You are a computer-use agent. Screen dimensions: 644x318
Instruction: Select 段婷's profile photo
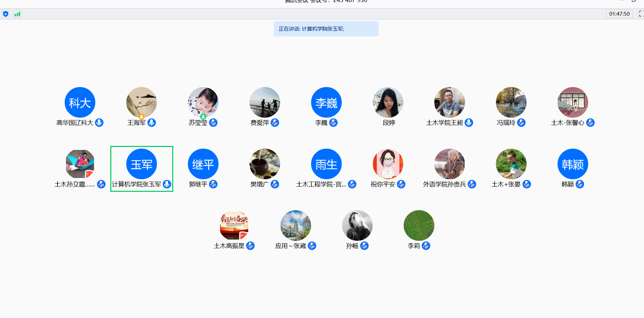[388, 102]
